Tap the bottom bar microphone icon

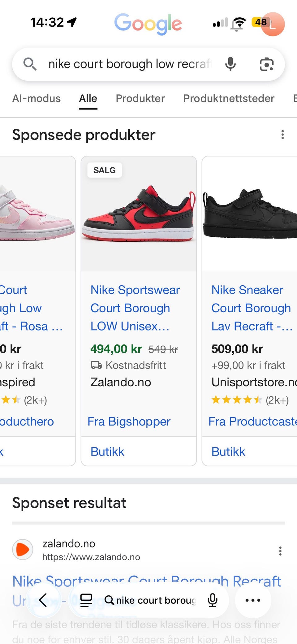[x=213, y=600]
